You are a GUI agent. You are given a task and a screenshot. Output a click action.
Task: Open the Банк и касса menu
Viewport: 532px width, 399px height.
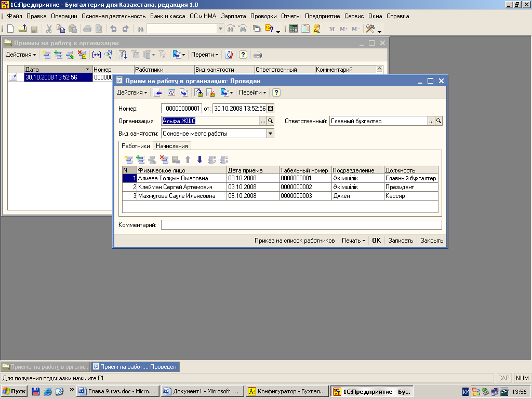click(x=168, y=16)
